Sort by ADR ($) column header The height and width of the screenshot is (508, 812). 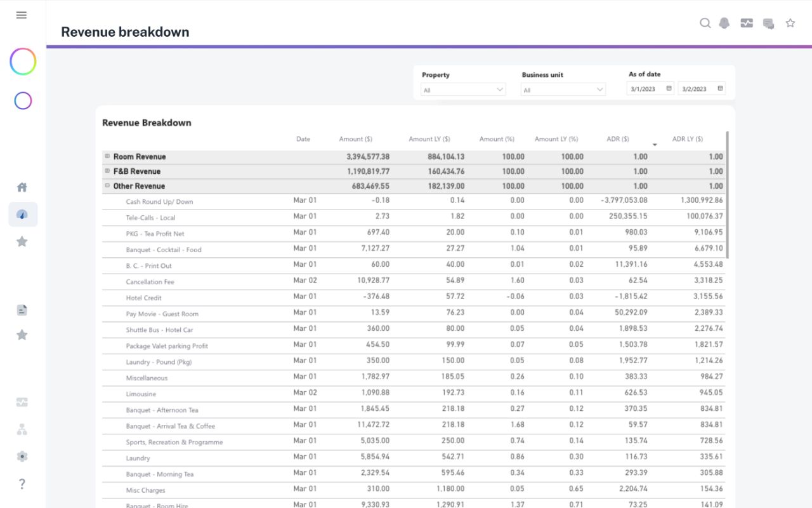click(x=617, y=139)
